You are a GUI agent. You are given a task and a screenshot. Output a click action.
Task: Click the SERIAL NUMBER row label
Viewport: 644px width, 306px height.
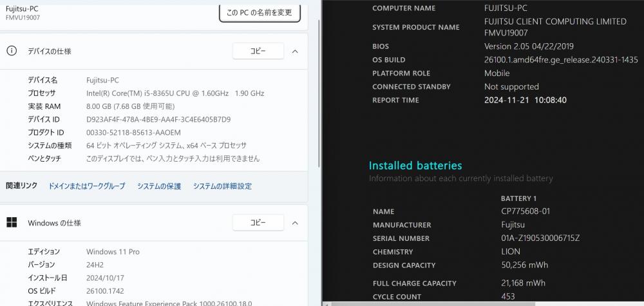tap(401, 238)
